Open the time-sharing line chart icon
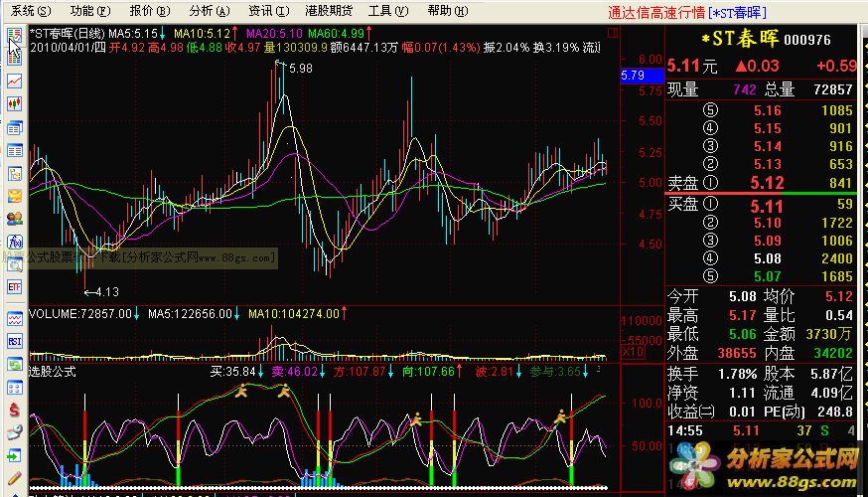Viewport: 868px width, 497px height. coord(14,81)
